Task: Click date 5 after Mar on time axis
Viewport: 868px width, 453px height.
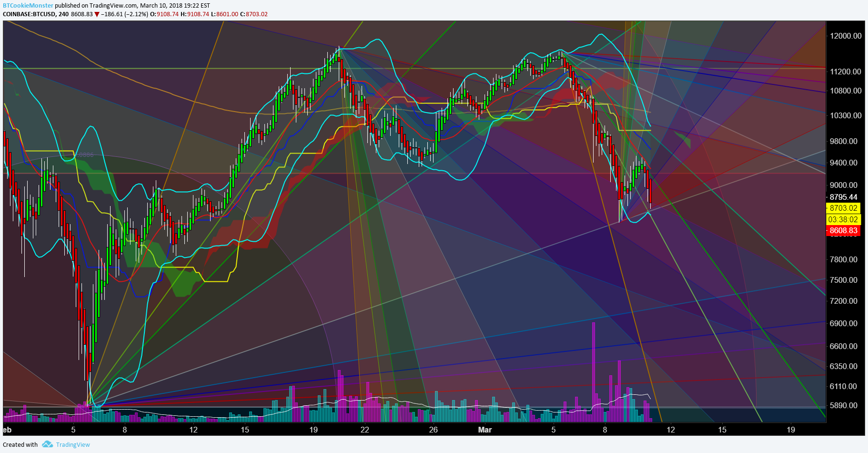Action: click(553, 430)
